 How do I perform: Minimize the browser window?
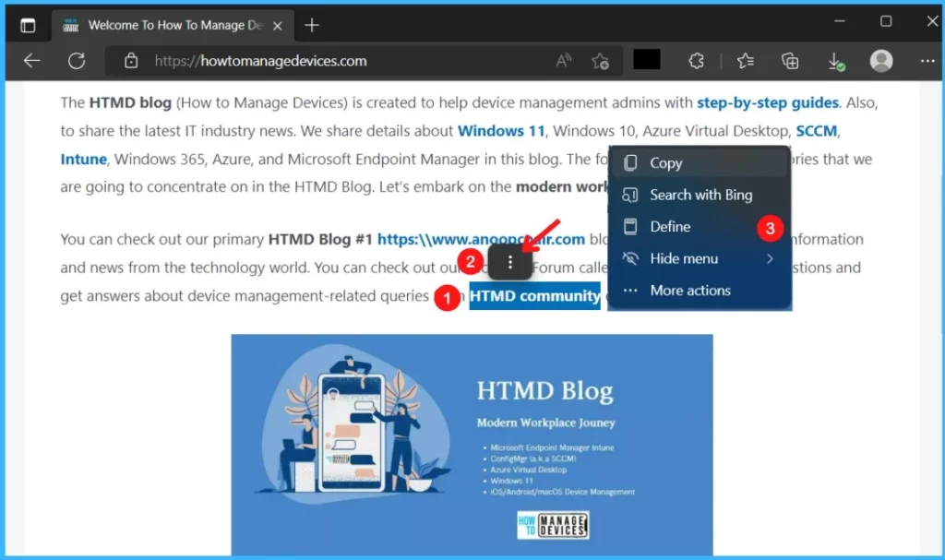click(840, 22)
